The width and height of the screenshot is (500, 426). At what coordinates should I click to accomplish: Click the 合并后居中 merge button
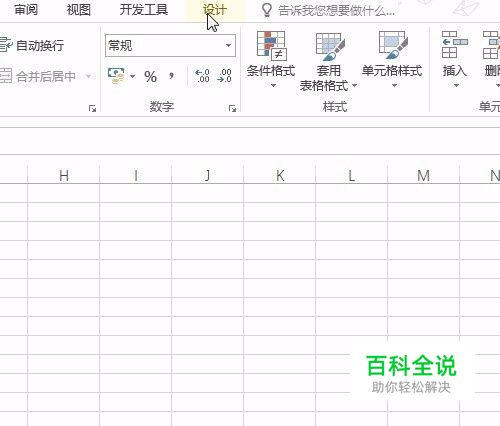(38, 77)
